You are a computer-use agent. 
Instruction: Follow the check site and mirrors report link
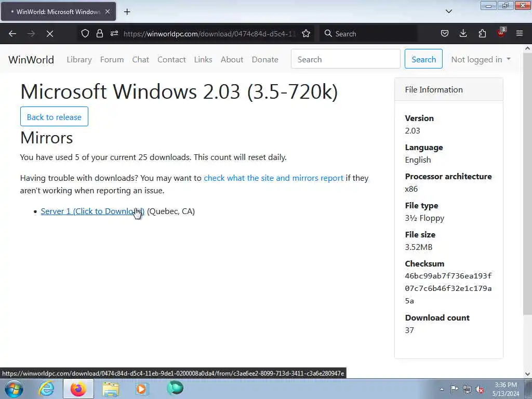click(273, 178)
